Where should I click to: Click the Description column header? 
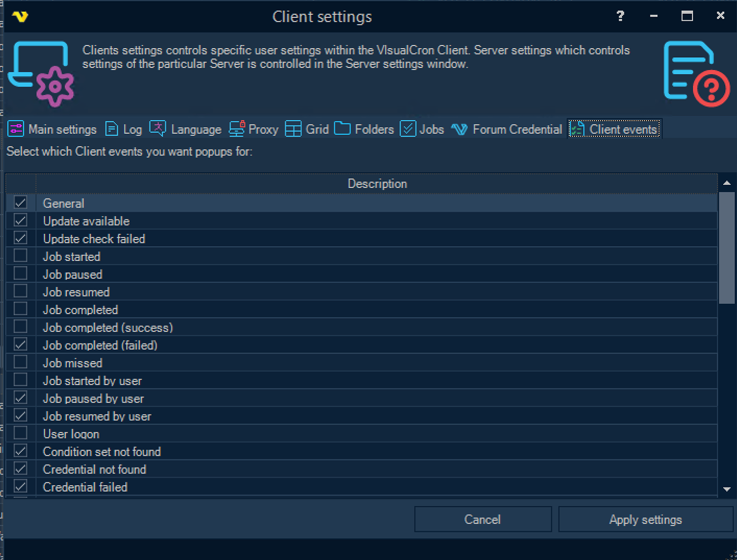tap(377, 184)
